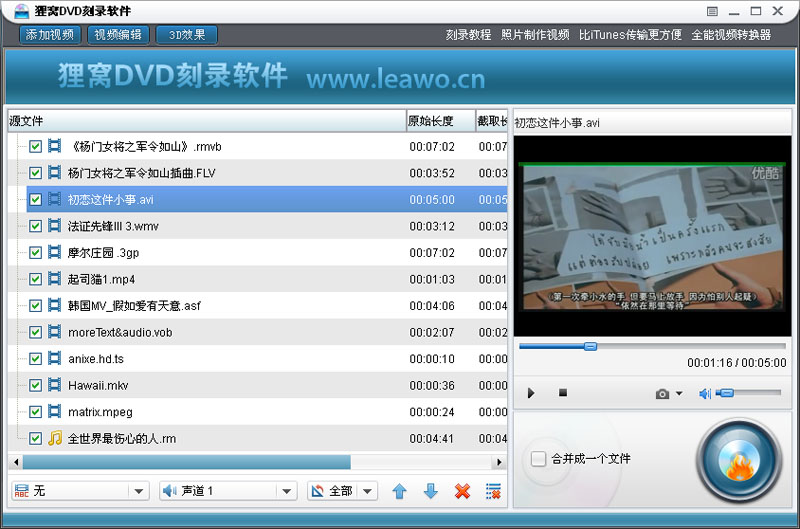
Task: Click the burn disc flame button
Action: tap(739, 461)
